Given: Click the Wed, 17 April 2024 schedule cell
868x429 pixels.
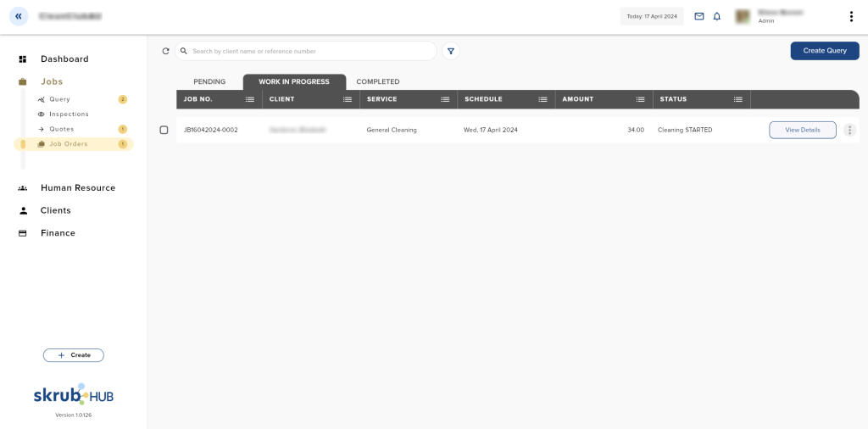Looking at the screenshot, I should (491, 130).
